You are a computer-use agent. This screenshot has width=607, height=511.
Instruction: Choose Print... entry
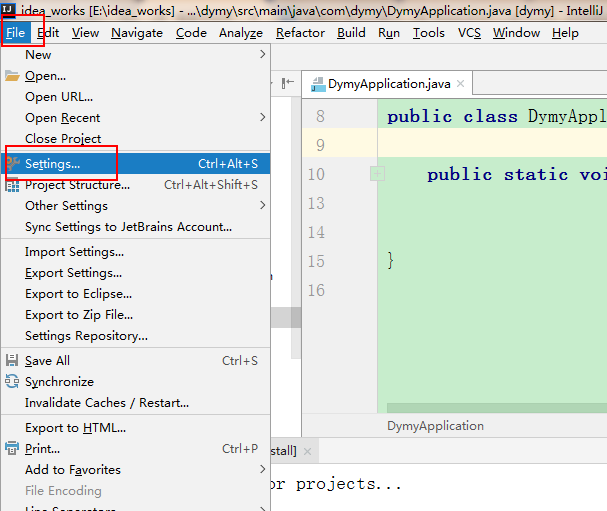(135, 448)
